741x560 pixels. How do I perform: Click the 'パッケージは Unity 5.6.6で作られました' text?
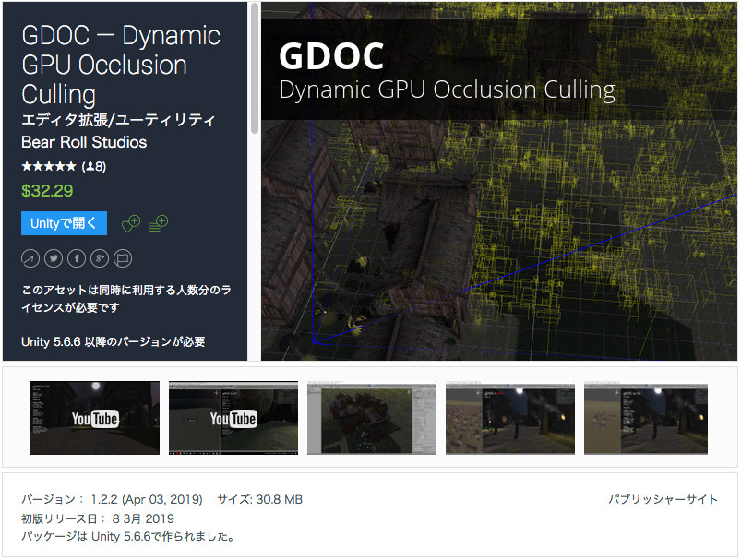pos(128,537)
